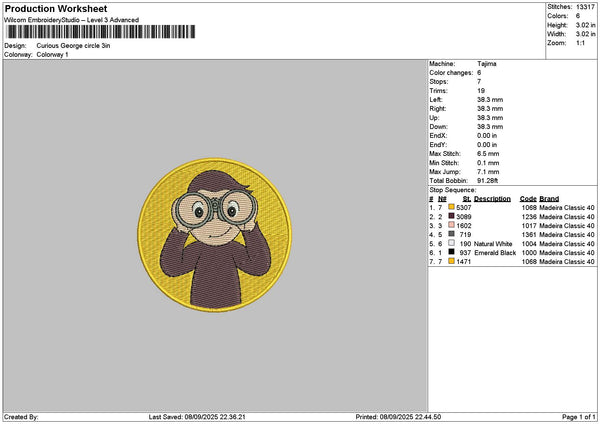Click the Emerald Black color swatch
This screenshot has height=424, width=600.
(451, 252)
